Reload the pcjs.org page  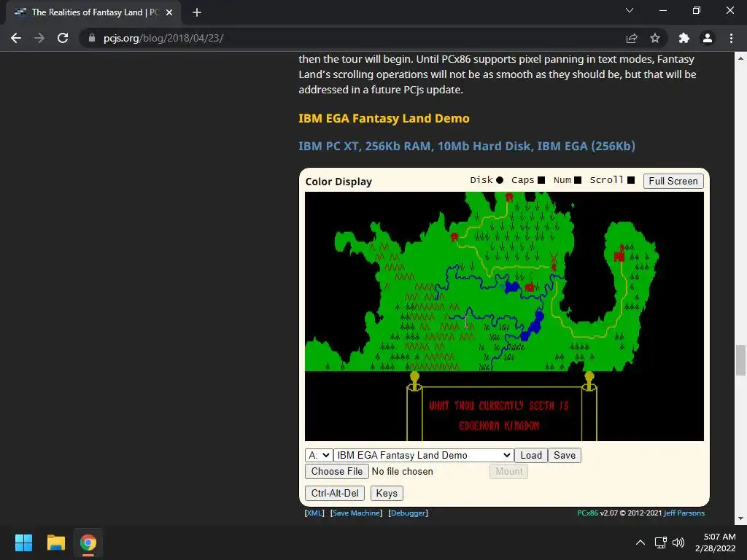(x=63, y=38)
